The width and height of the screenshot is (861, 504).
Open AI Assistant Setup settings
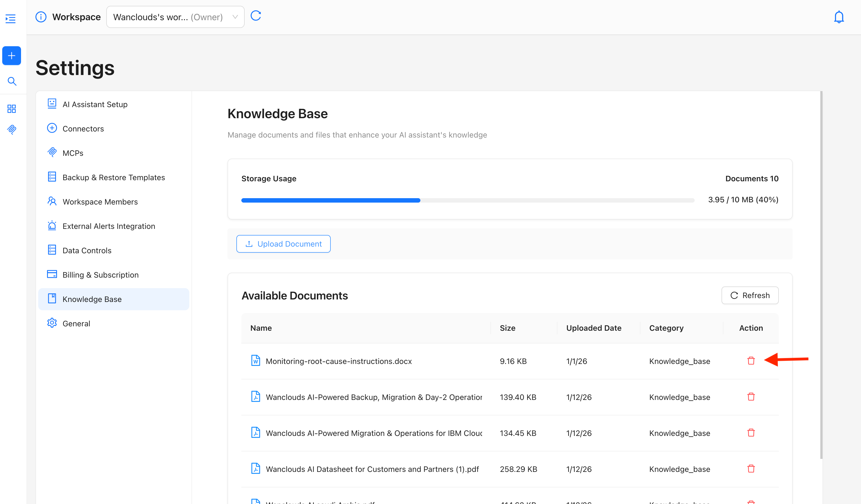95,104
